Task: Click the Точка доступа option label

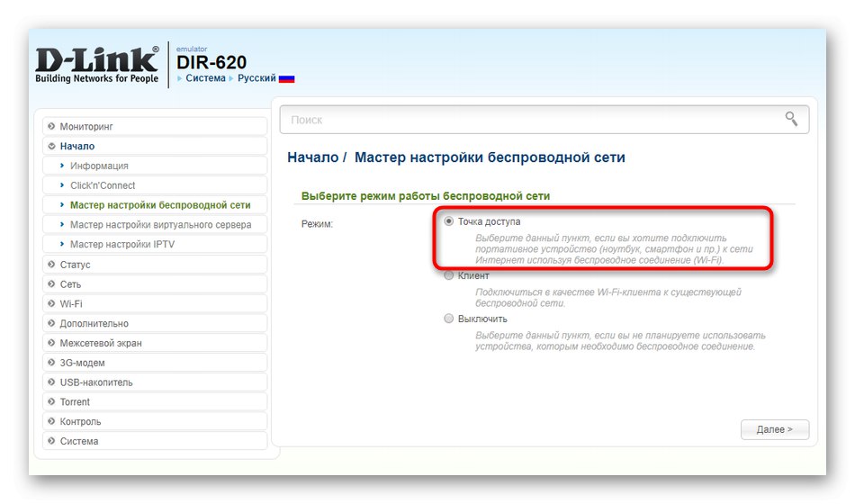Action: 489,221
